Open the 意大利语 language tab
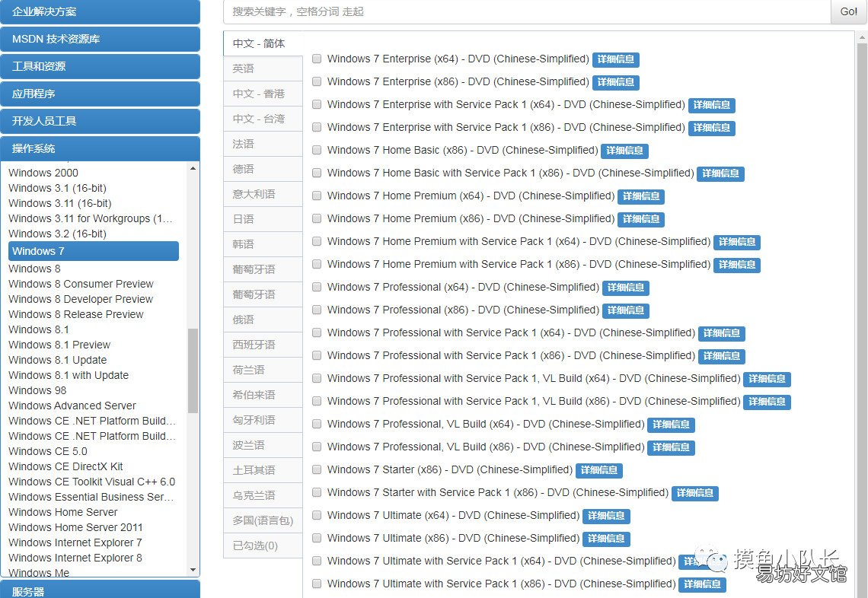Image resolution: width=868 pixels, height=598 pixels. point(263,194)
